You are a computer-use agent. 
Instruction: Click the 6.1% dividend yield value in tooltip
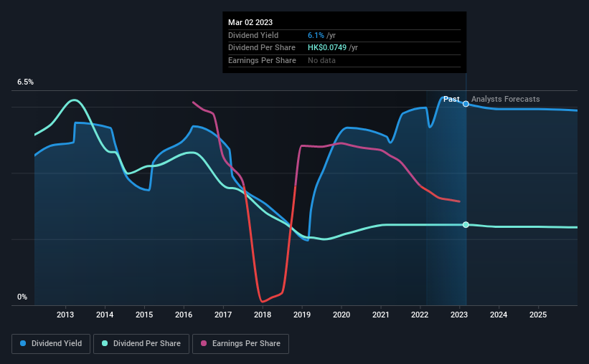coord(316,35)
